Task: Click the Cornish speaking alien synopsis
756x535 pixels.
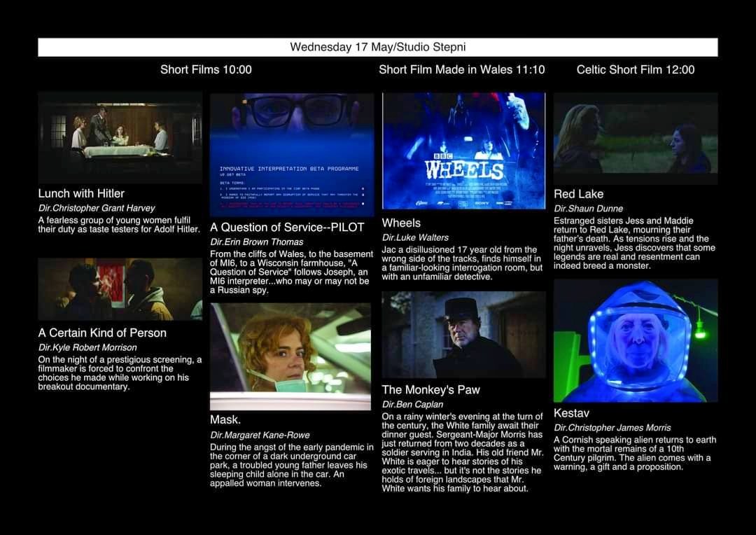Action: pos(634,453)
